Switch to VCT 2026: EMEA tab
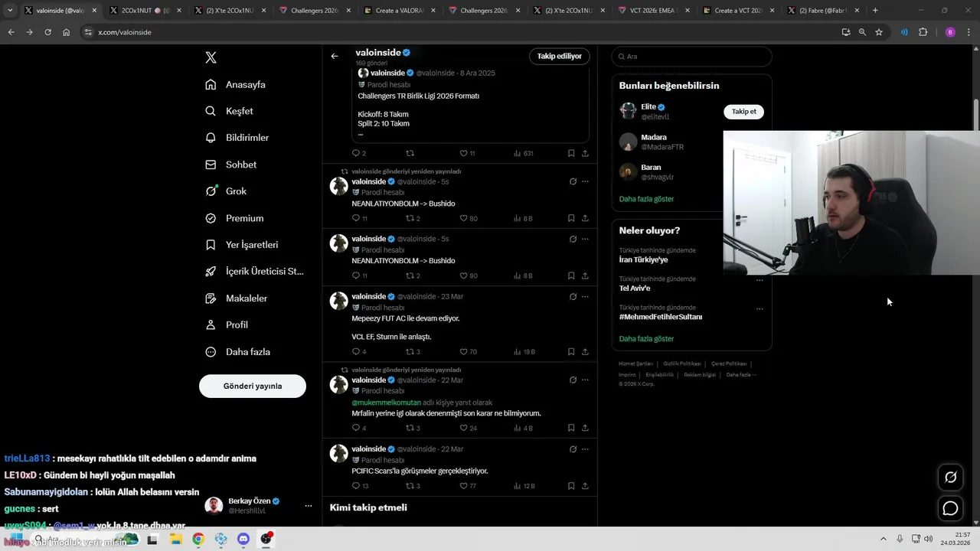 click(645, 11)
